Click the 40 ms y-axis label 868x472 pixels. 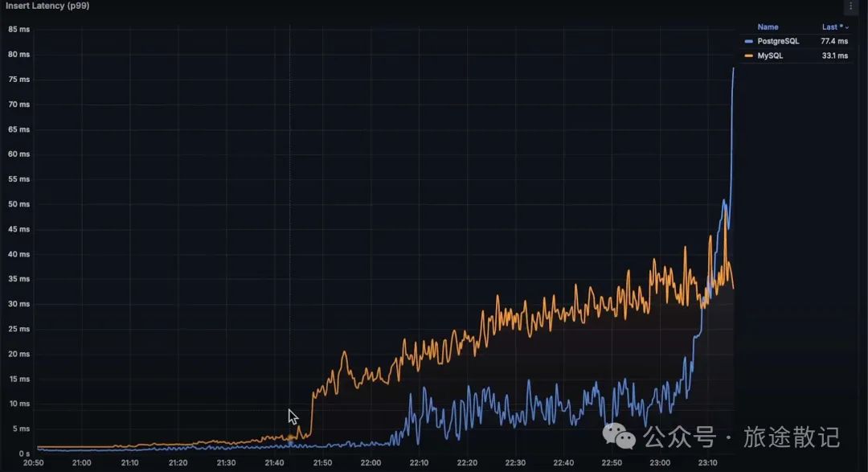click(18, 254)
